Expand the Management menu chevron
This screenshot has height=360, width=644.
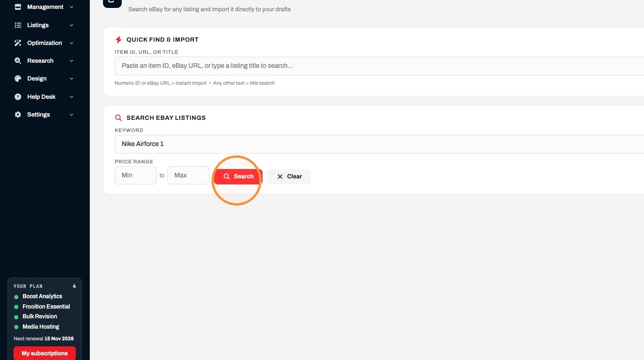72,7
